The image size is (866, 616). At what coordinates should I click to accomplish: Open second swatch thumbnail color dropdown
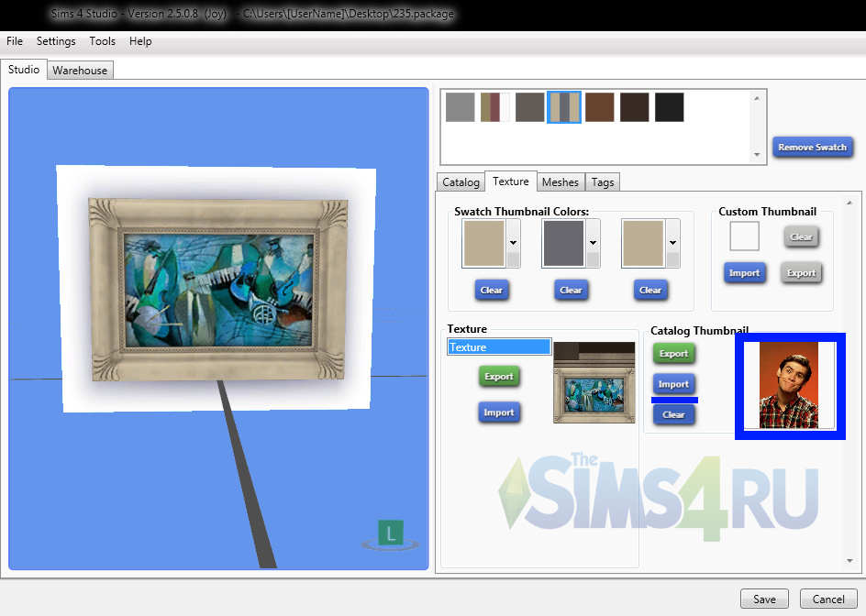pos(593,242)
